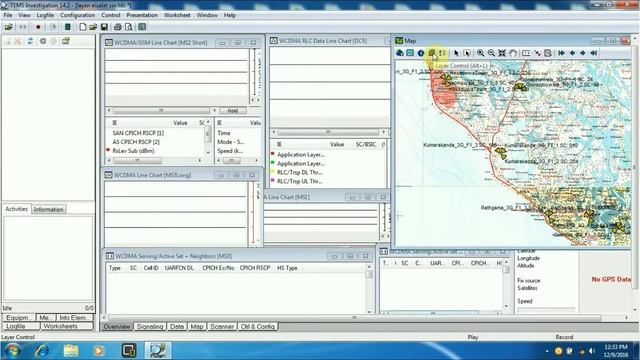
Task: Jump to last map item arrow icon
Action: pyautogui.click(x=594, y=53)
